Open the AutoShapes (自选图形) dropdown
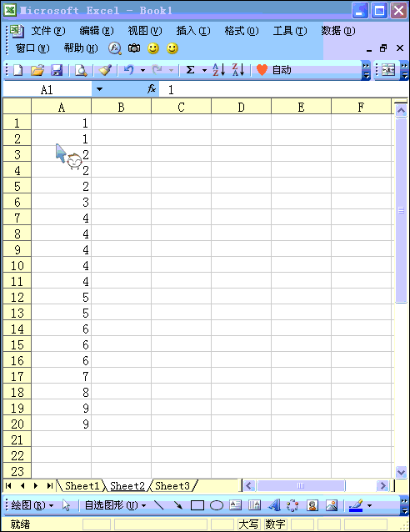The width and height of the screenshot is (410, 532). (115, 505)
